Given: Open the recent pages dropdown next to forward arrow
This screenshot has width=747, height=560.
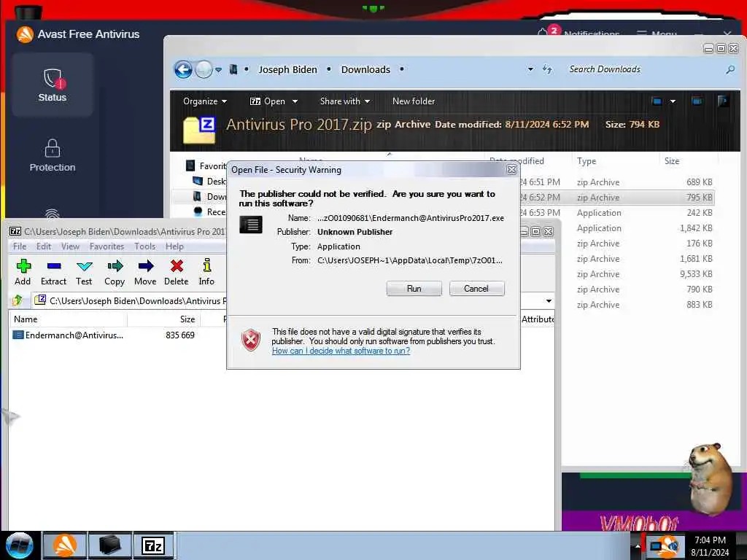Looking at the screenshot, I should (218, 69).
